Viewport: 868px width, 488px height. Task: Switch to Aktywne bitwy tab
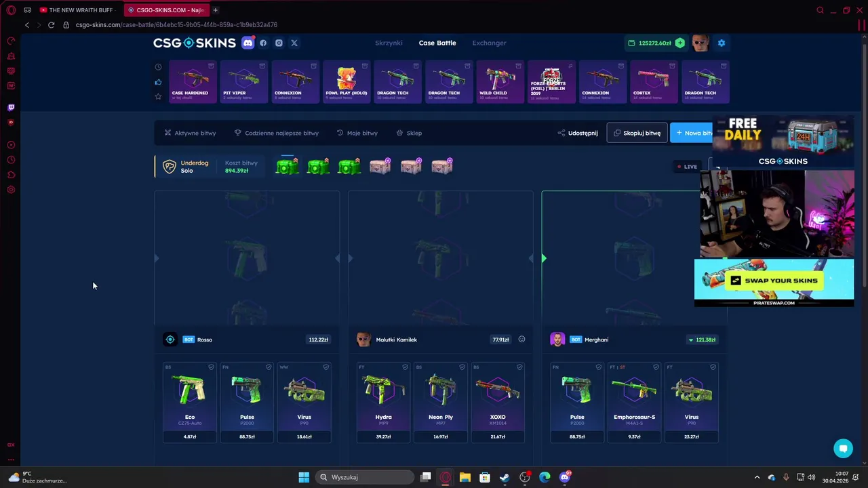click(x=190, y=133)
